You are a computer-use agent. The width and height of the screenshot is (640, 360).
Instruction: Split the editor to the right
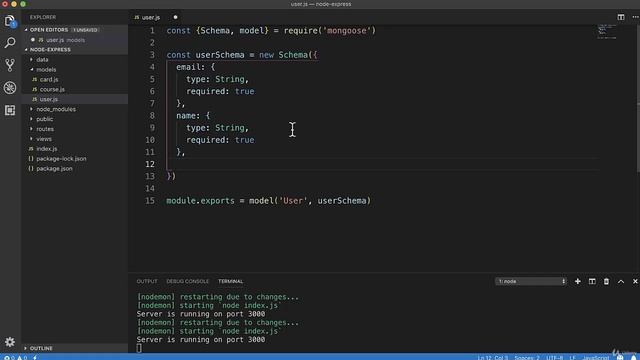[621, 17]
